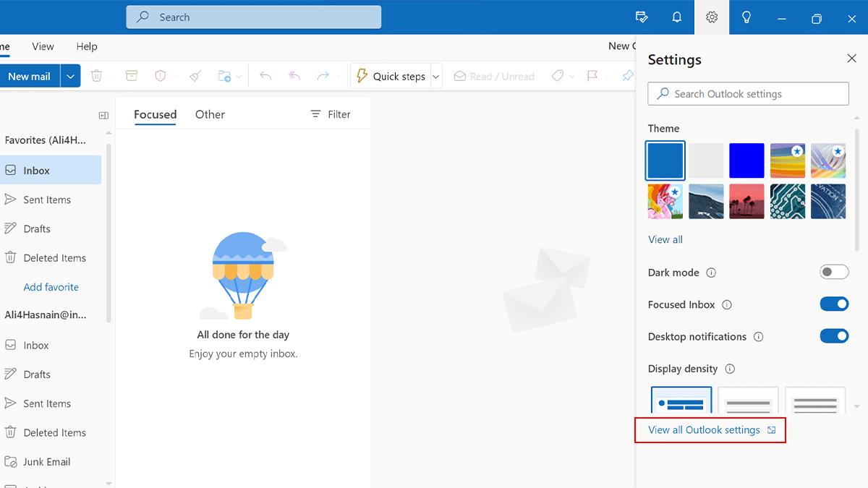
Task: Click the Archive icon in the toolbar
Action: tap(131, 76)
